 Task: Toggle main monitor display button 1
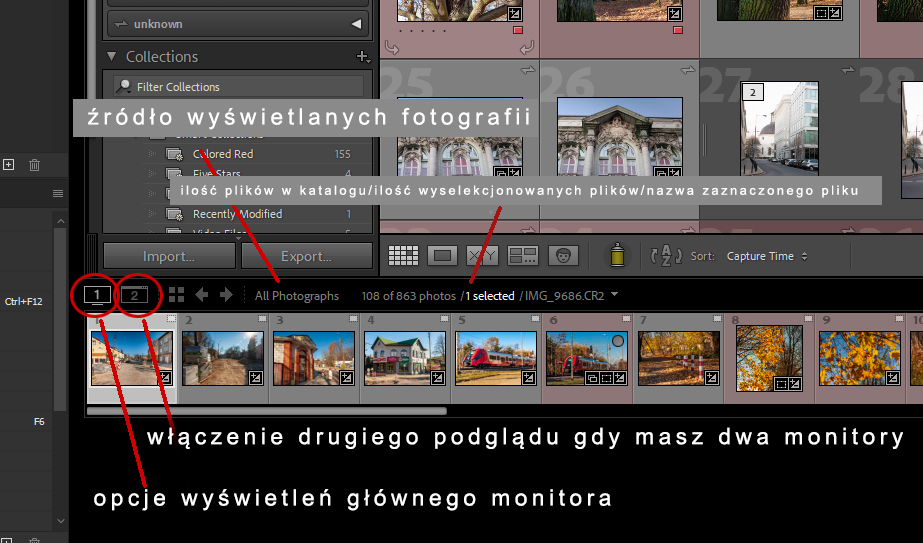click(97, 295)
